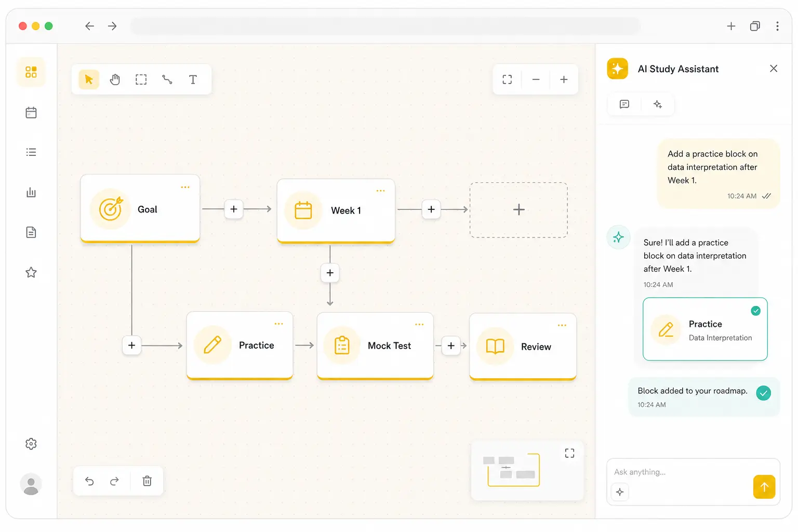Redo the last canvas action

point(114,481)
